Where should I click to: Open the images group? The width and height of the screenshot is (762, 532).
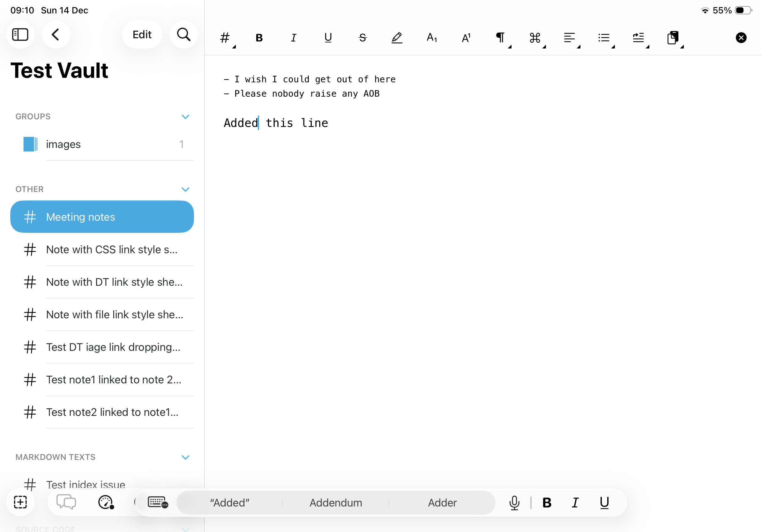[63, 144]
